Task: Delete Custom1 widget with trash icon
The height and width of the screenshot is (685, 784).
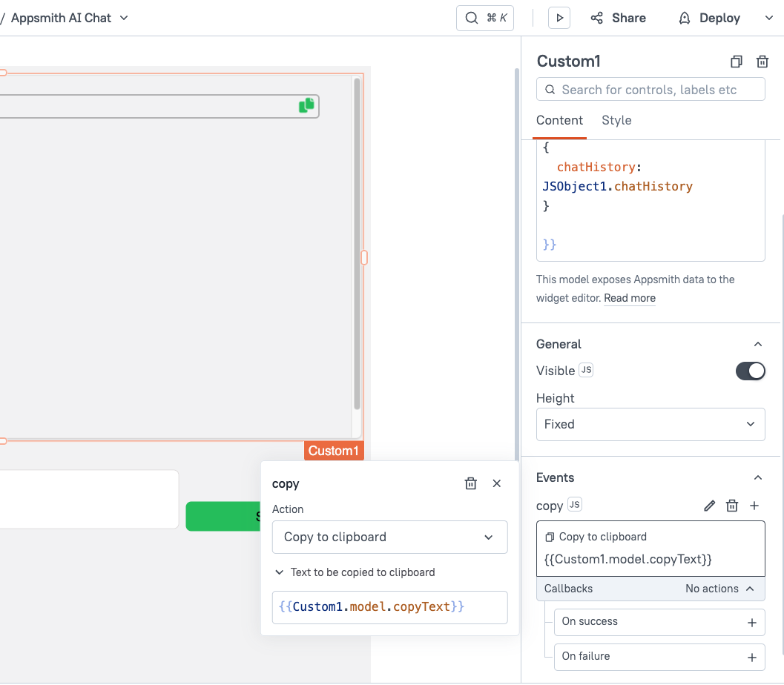Action: pos(762,62)
